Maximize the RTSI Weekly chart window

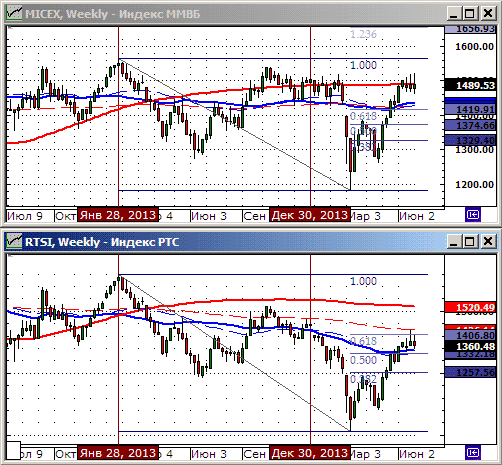click(470, 241)
